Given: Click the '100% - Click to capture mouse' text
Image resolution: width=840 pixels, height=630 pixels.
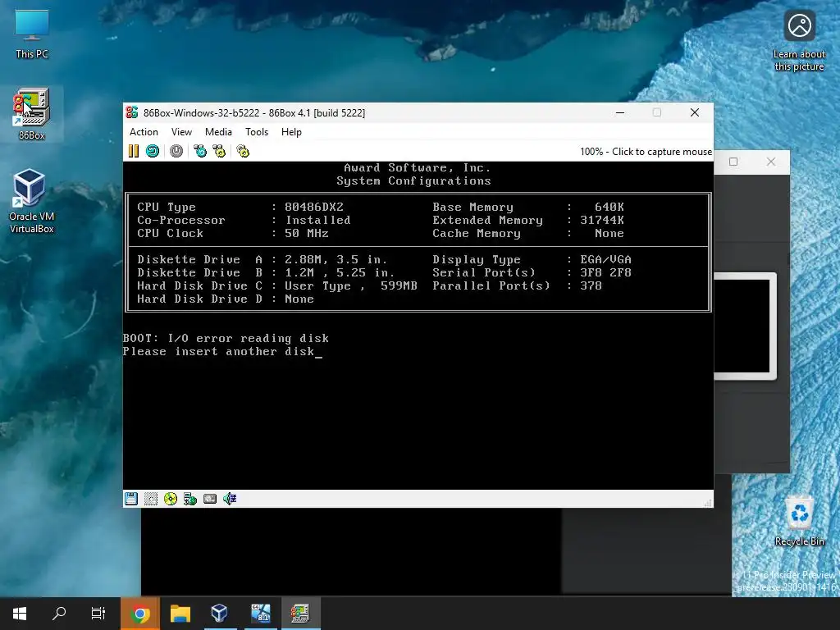Looking at the screenshot, I should coord(646,152).
